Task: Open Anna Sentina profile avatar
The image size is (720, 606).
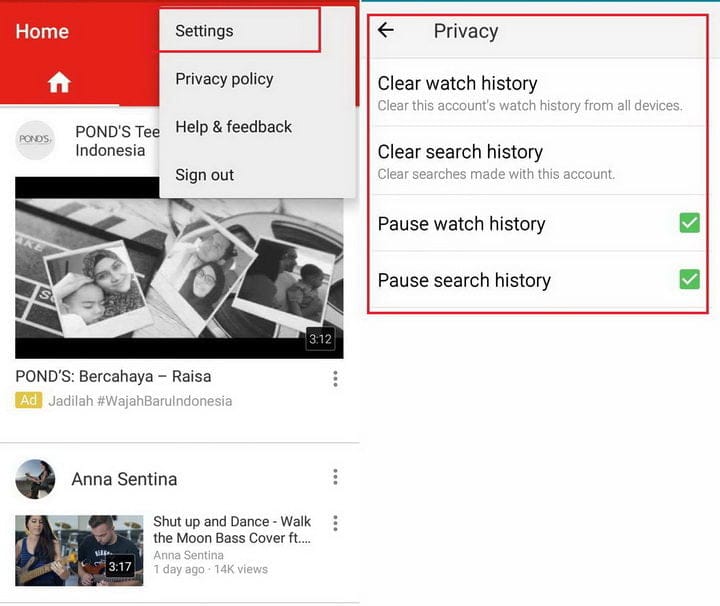Action: tap(35, 479)
